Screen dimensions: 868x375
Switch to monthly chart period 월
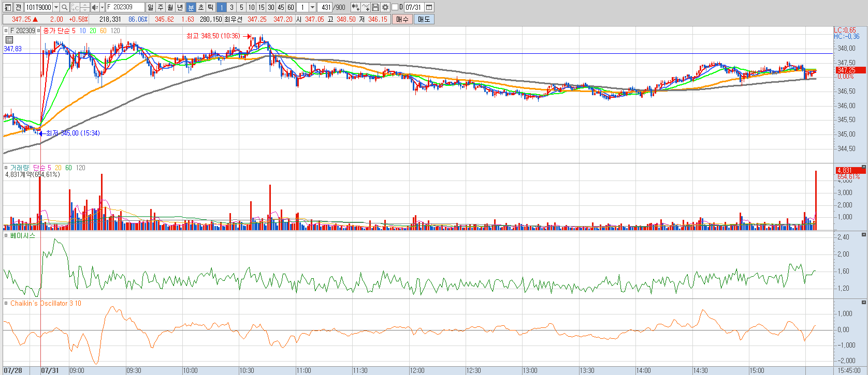click(170, 7)
